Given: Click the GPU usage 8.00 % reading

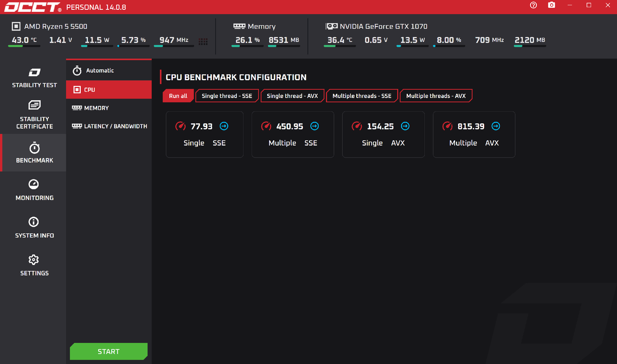Looking at the screenshot, I should (449, 40).
